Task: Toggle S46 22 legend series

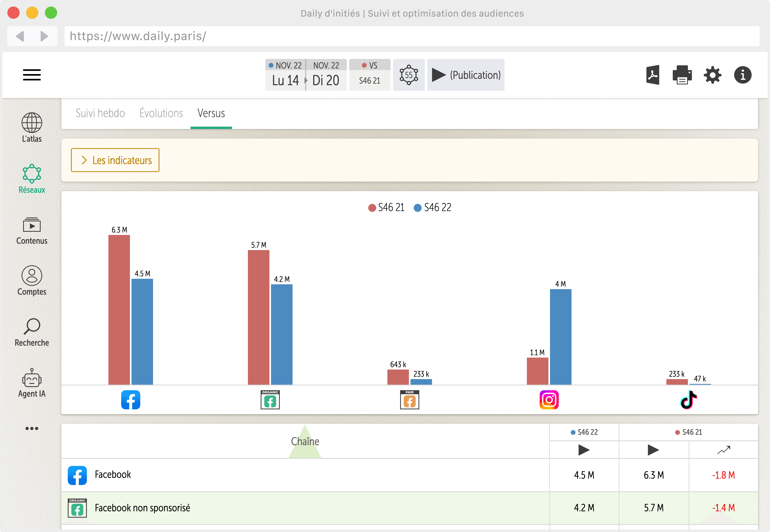Action: click(x=432, y=208)
